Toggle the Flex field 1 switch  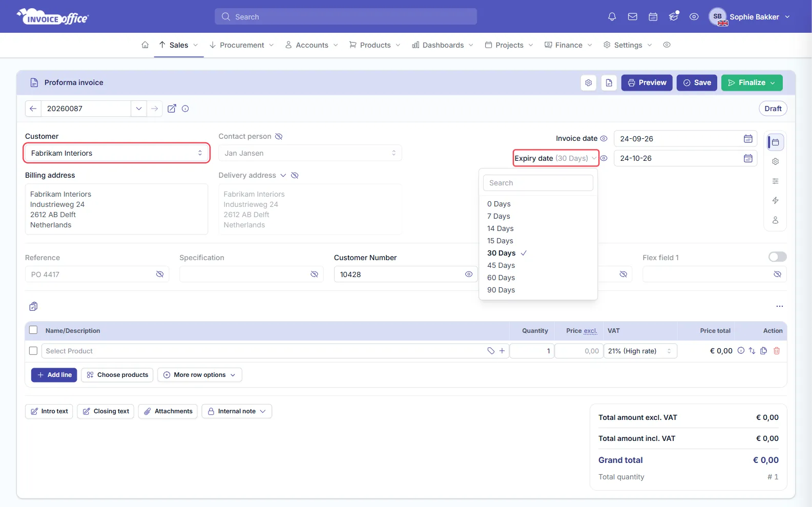(x=778, y=257)
